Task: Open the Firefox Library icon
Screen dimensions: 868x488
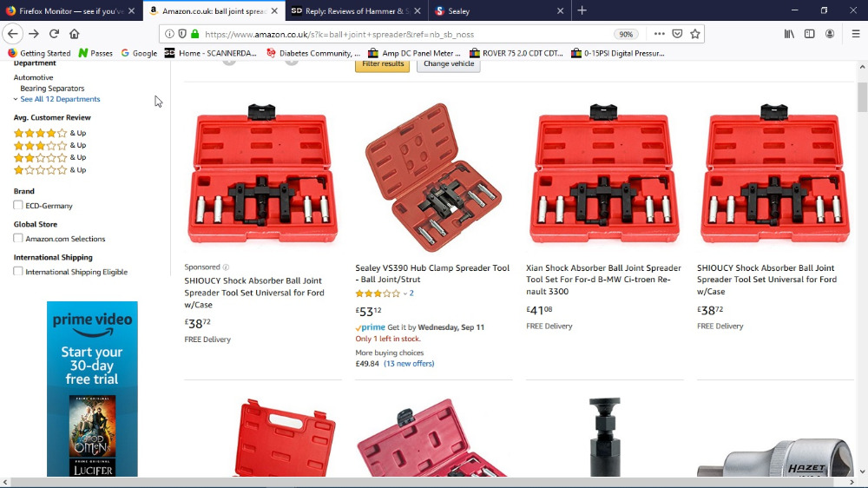Action: (x=789, y=34)
